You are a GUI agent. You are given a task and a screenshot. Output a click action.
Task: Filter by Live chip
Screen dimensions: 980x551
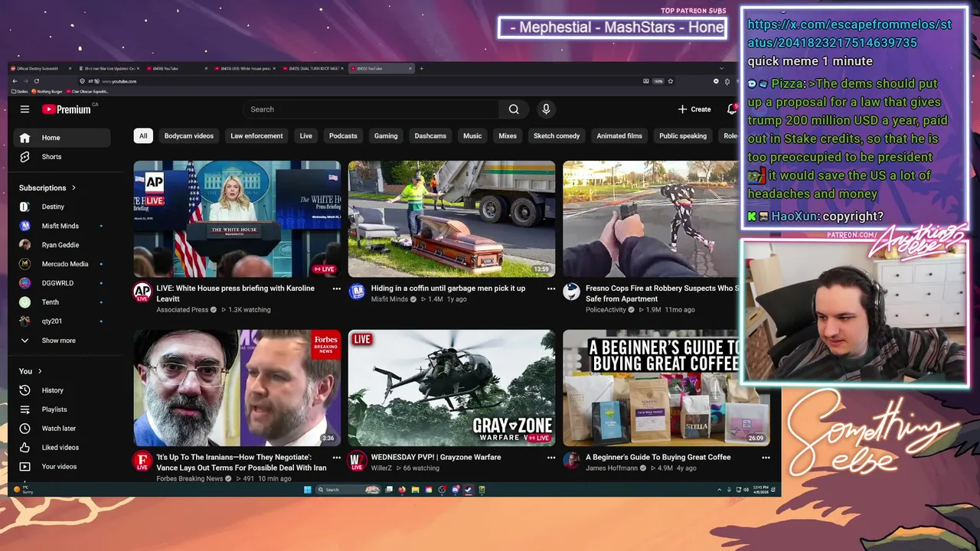click(x=306, y=136)
